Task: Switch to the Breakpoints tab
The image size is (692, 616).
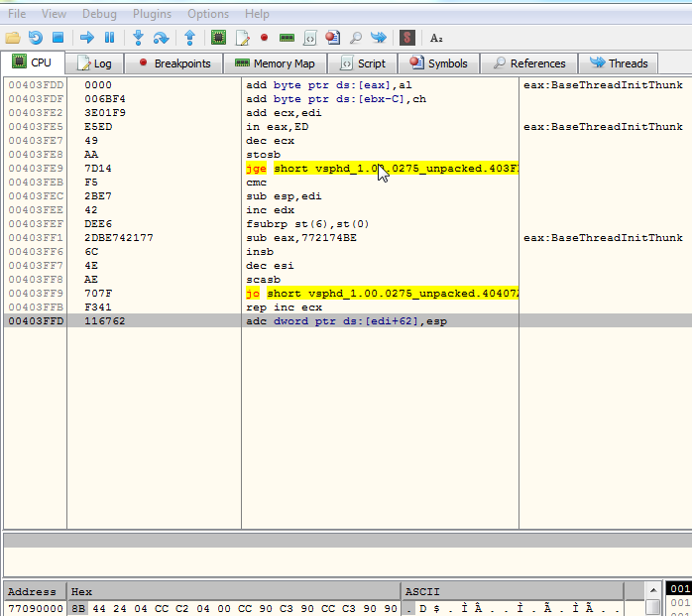Action: click(174, 63)
